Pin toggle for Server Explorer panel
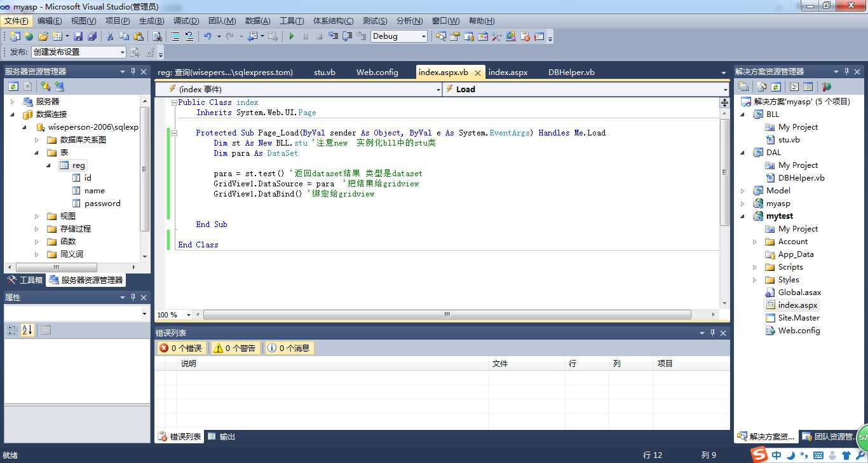868x463 pixels. [133, 71]
